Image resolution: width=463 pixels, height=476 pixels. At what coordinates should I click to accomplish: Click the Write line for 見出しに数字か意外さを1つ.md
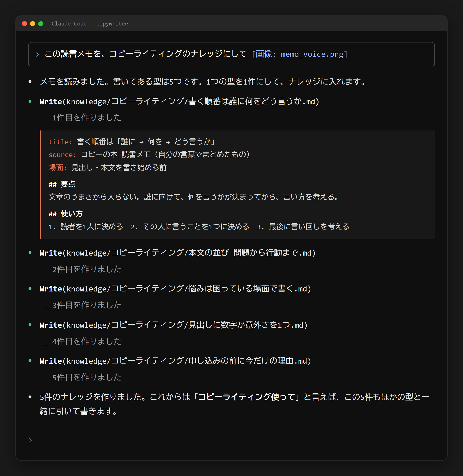pyautogui.click(x=174, y=325)
